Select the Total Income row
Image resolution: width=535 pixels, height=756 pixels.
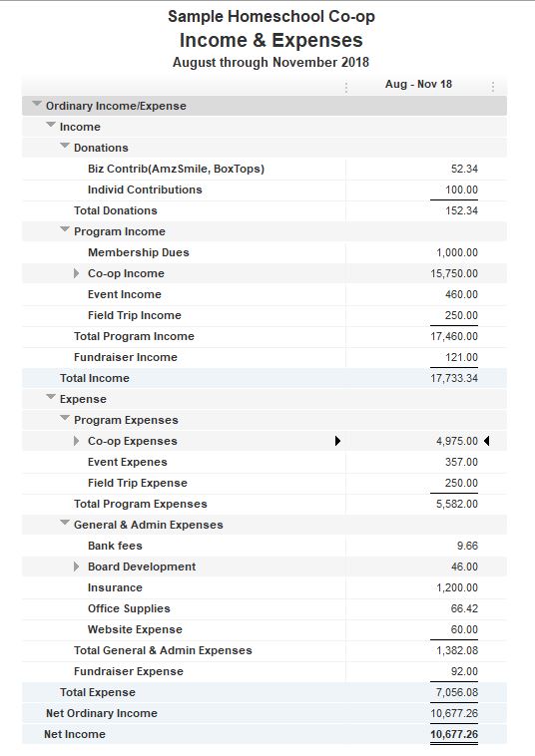(265, 378)
